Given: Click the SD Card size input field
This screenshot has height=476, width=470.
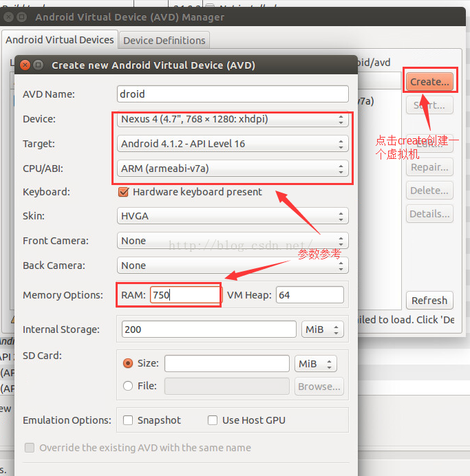Looking at the screenshot, I should coord(227,363).
